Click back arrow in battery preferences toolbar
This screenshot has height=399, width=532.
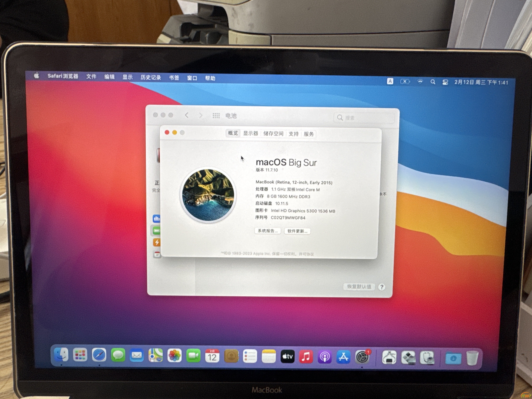[x=187, y=115]
